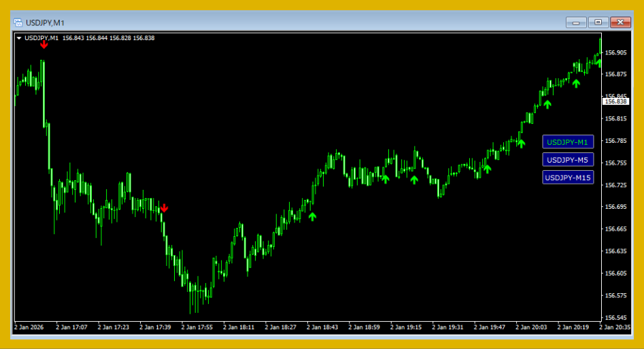644x349 pixels.
Task: Click green up arrow near 19:47
Action: click(x=487, y=168)
